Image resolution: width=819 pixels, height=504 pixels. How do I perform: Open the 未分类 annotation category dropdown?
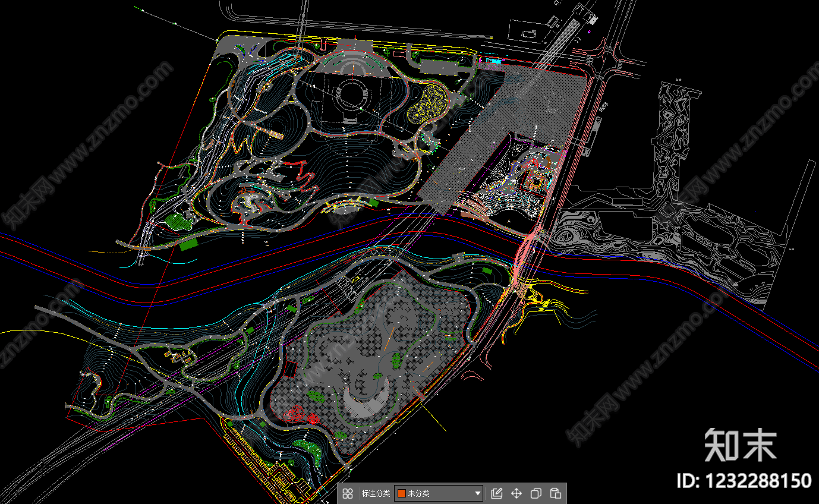click(x=439, y=493)
